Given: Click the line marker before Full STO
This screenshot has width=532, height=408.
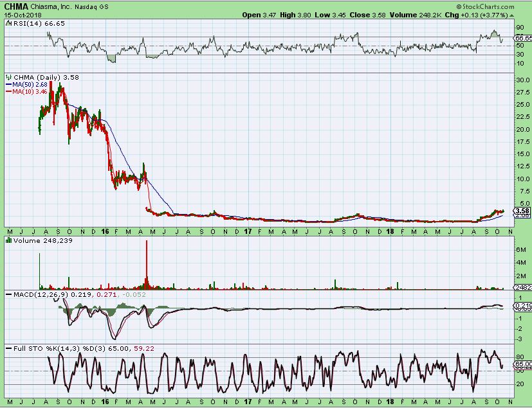Looking at the screenshot, I should click(x=8, y=348).
